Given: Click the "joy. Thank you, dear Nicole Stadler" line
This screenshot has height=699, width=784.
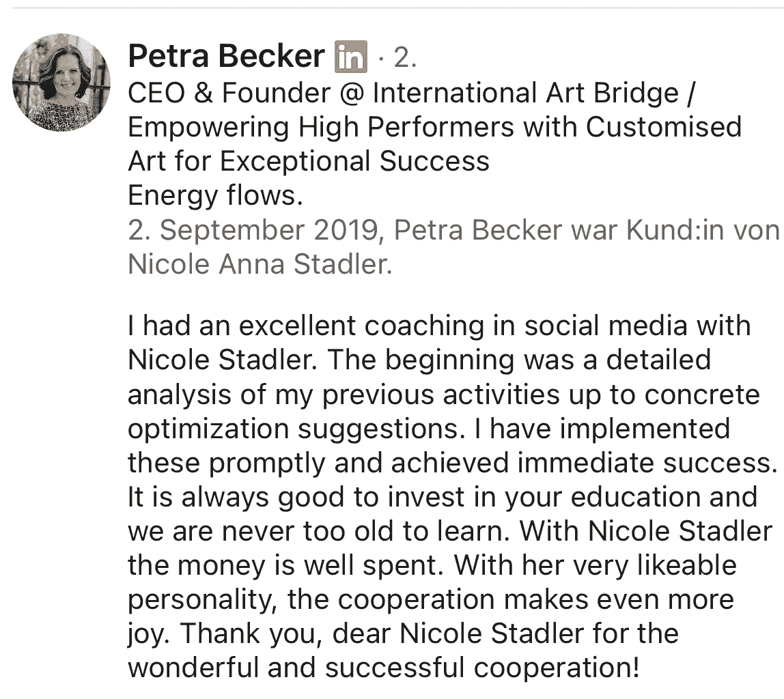Looking at the screenshot, I should pyautogui.click(x=403, y=633).
